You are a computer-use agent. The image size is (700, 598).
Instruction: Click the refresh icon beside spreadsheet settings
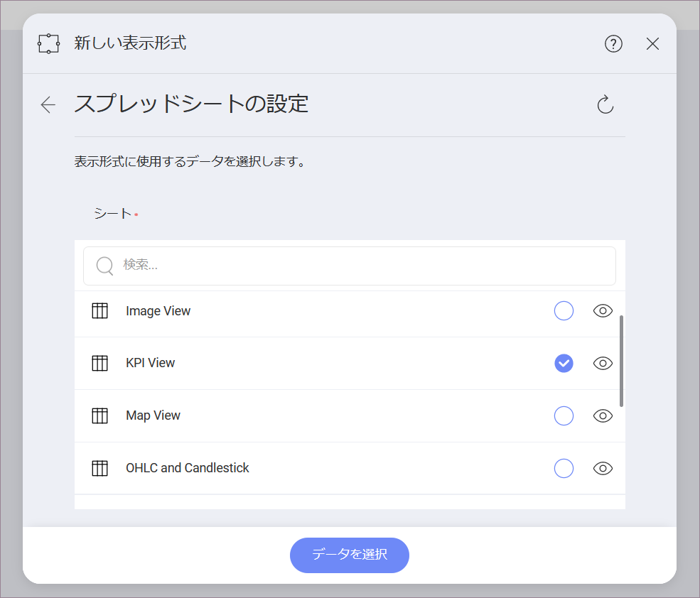(605, 104)
